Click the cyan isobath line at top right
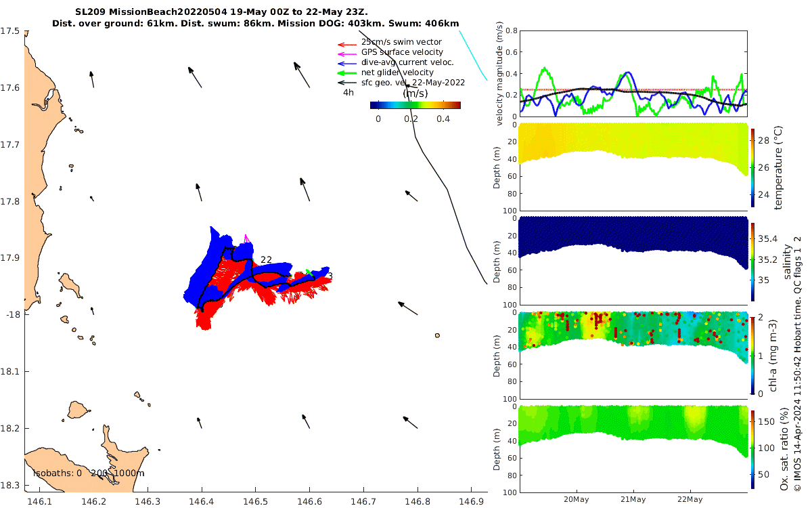 coord(473,56)
